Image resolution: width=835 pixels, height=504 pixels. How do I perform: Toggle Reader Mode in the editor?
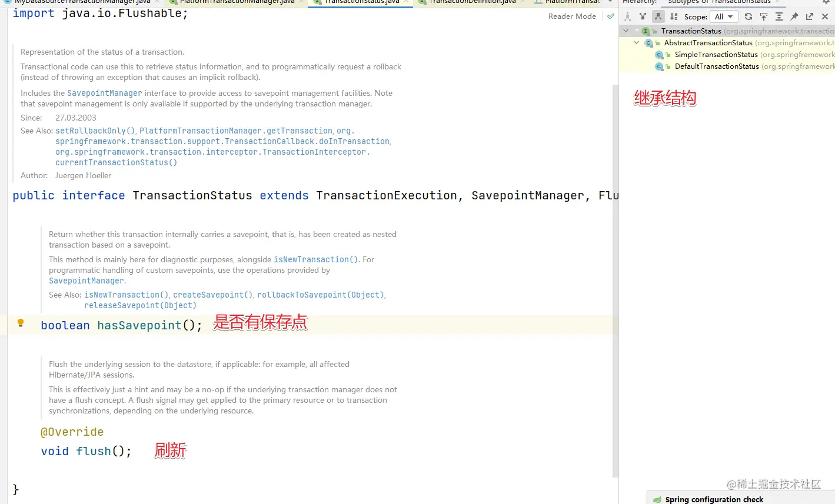pyautogui.click(x=572, y=16)
